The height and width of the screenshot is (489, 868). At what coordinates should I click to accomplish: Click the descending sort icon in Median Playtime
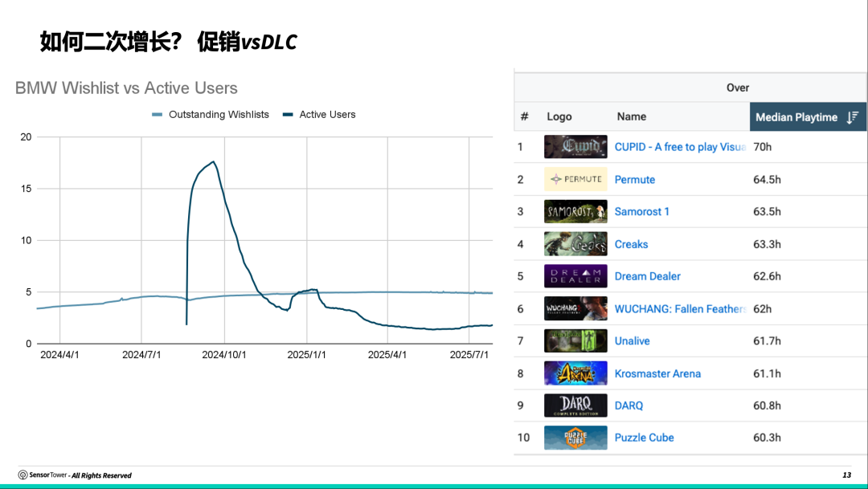pyautogui.click(x=853, y=117)
